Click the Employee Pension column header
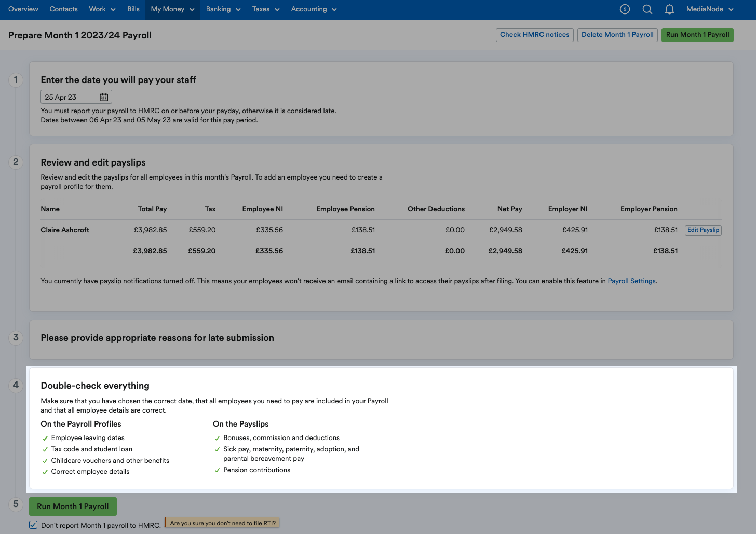This screenshot has height=534, width=756. pyautogui.click(x=345, y=209)
